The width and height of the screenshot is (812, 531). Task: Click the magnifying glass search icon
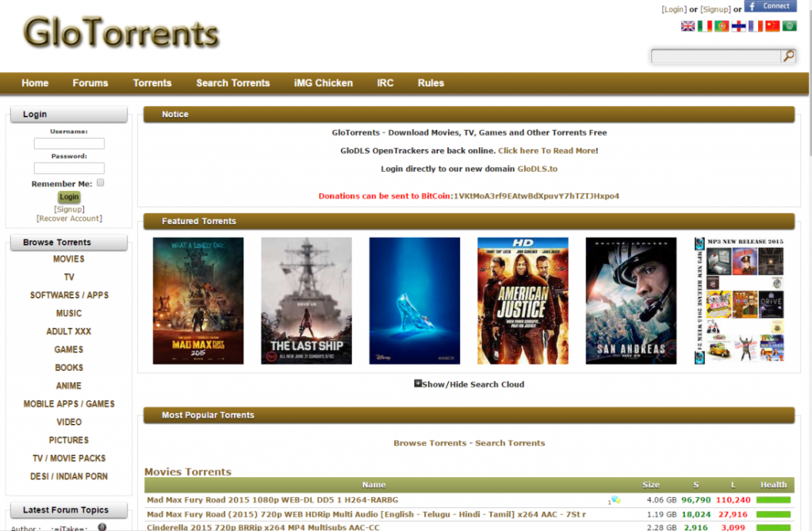tap(788, 56)
